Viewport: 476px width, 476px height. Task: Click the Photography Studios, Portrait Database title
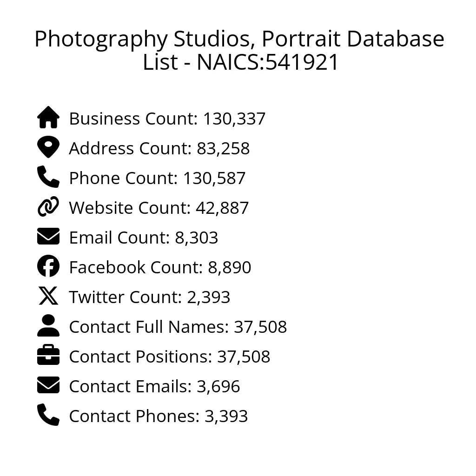pos(239,39)
